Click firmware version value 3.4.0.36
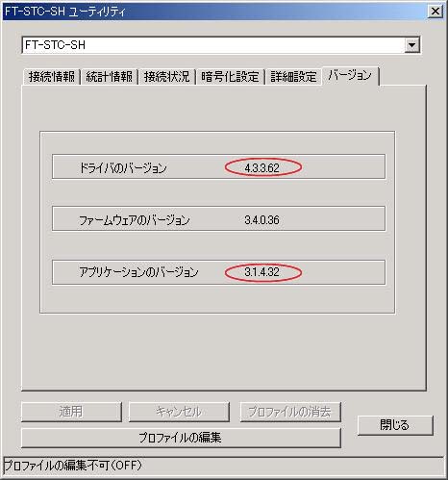This screenshot has height=480, width=448. click(261, 220)
